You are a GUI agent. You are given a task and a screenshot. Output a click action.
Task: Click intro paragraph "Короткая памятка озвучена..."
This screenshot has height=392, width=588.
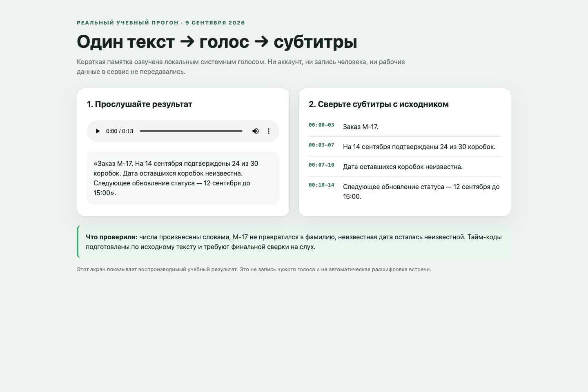(241, 67)
